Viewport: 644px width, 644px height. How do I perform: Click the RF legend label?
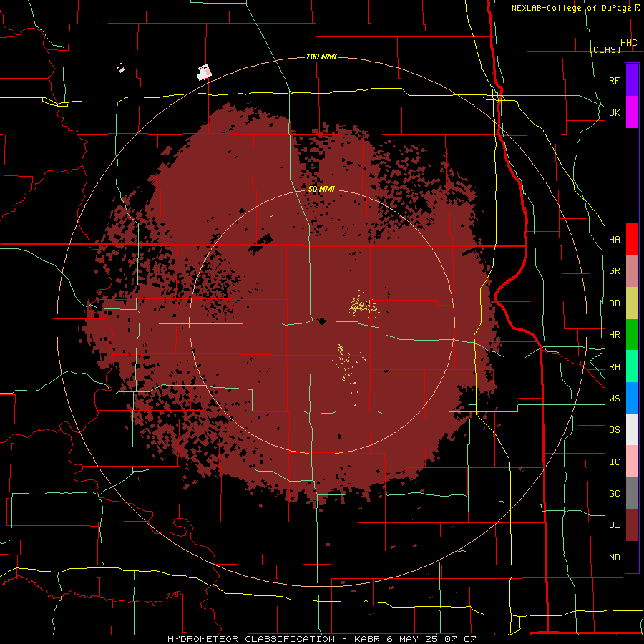pyautogui.click(x=614, y=80)
